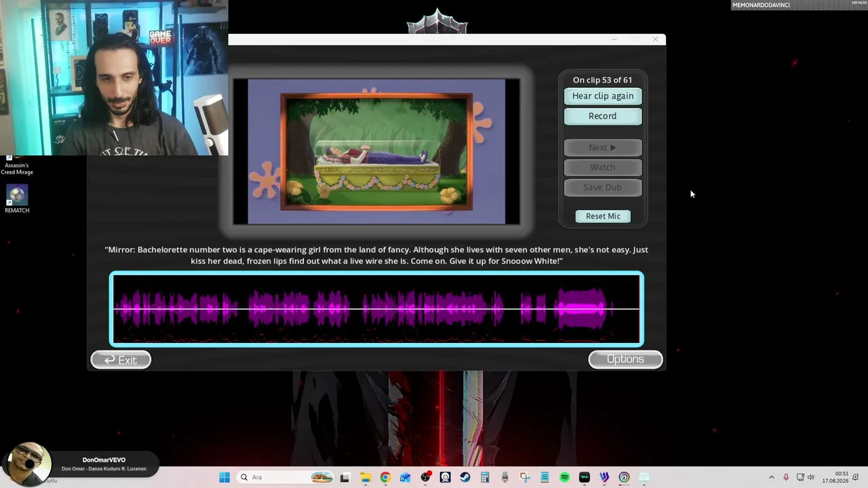Open the microphone recorder app on taskbar
This screenshot has width=868, height=488.
pyautogui.click(x=505, y=477)
